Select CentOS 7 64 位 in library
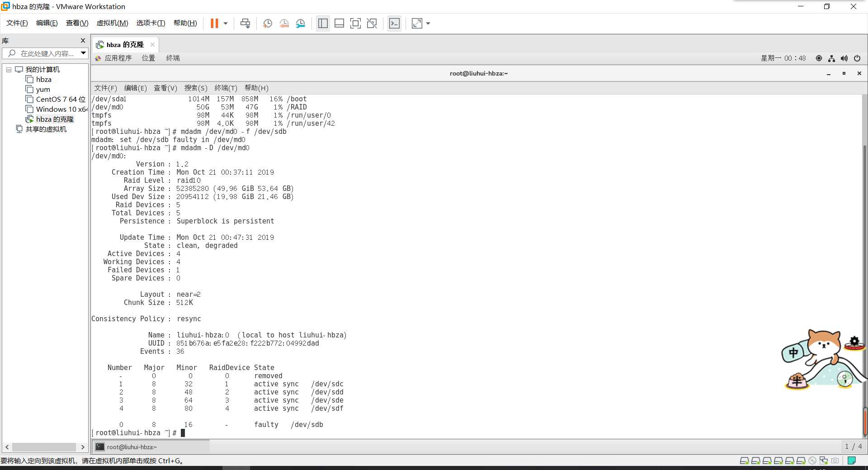Image resolution: width=868 pixels, height=470 pixels. pyautogui.click(x=56, y=100)
